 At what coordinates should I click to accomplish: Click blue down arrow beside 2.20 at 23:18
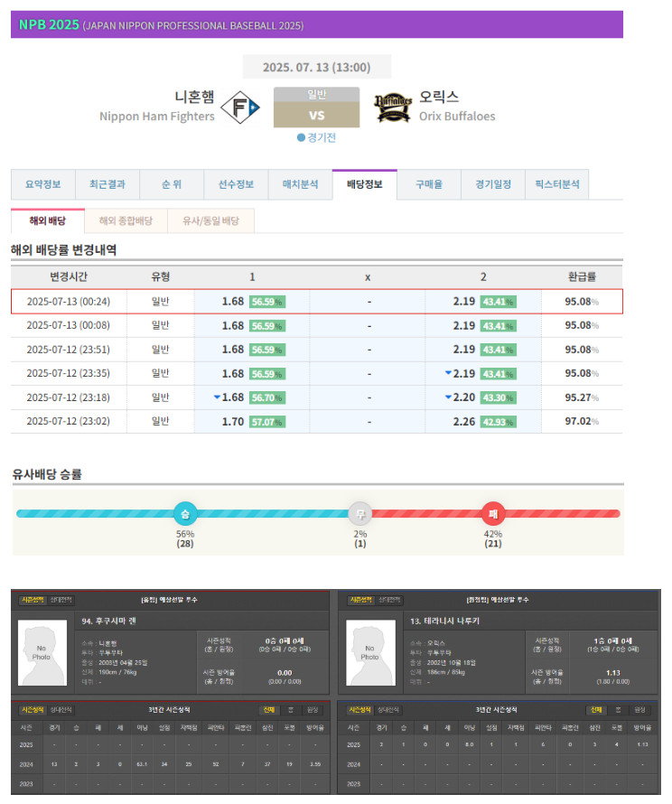(x=448, y=397)
